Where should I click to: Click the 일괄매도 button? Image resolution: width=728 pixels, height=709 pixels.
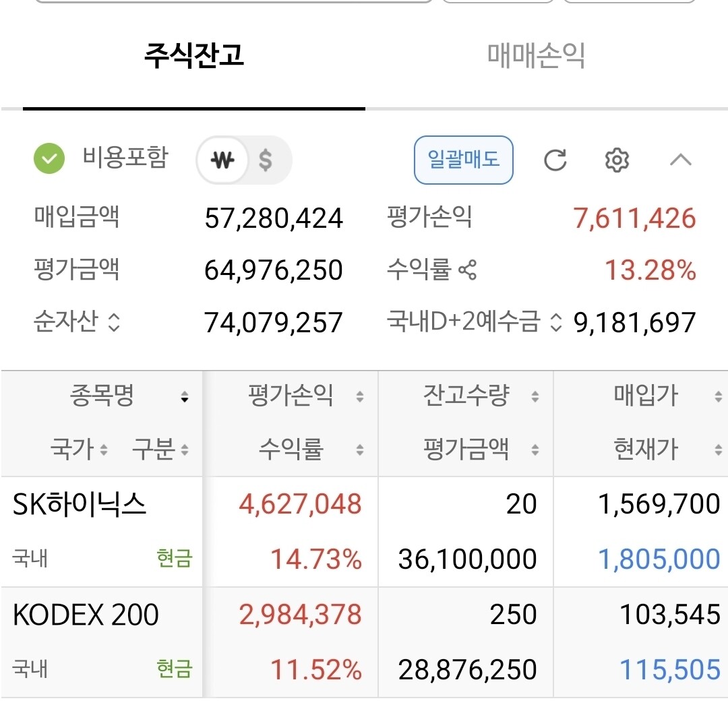tap(463, 160)
